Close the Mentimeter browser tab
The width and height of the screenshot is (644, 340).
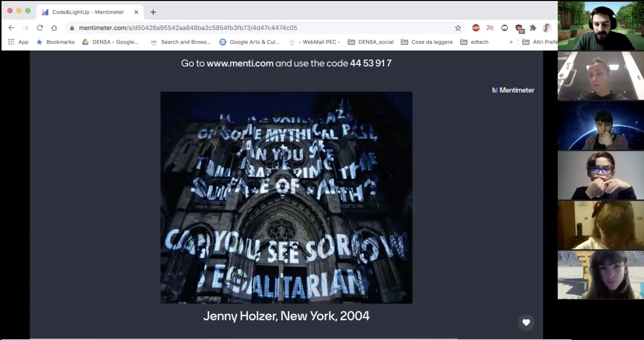(x=136, y=12)
